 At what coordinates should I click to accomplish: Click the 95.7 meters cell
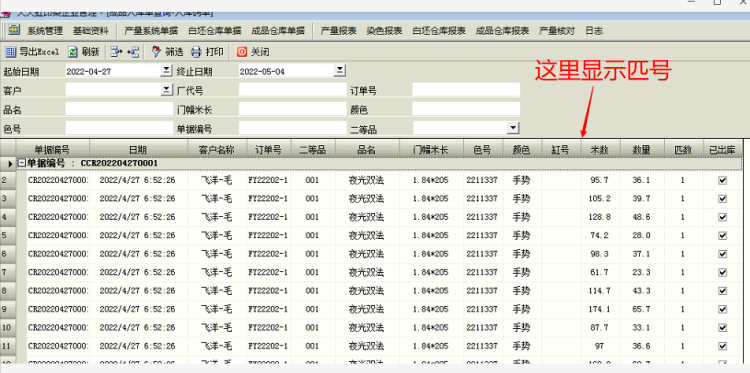599,180
